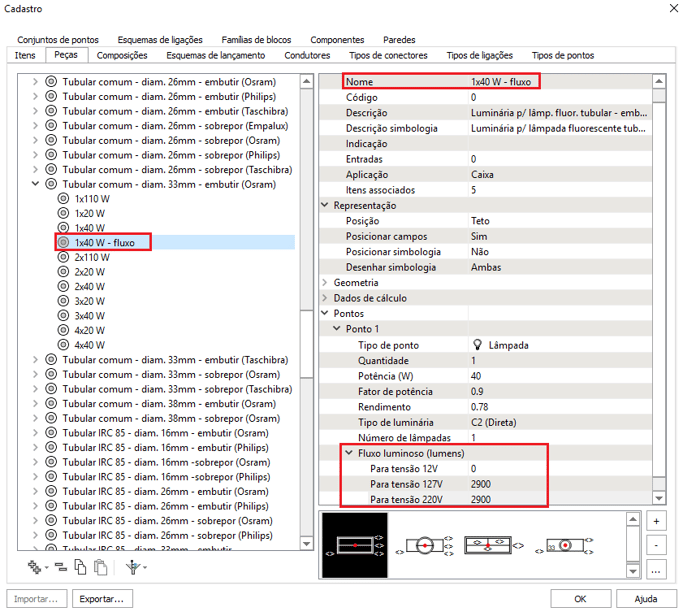Click the Exportar button

click(x=103, y=599)
